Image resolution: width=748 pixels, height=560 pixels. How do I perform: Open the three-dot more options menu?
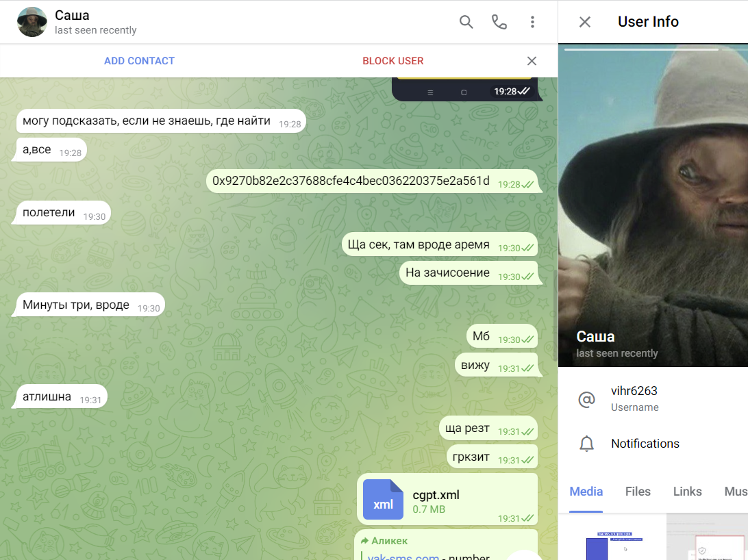coord(532,22)
